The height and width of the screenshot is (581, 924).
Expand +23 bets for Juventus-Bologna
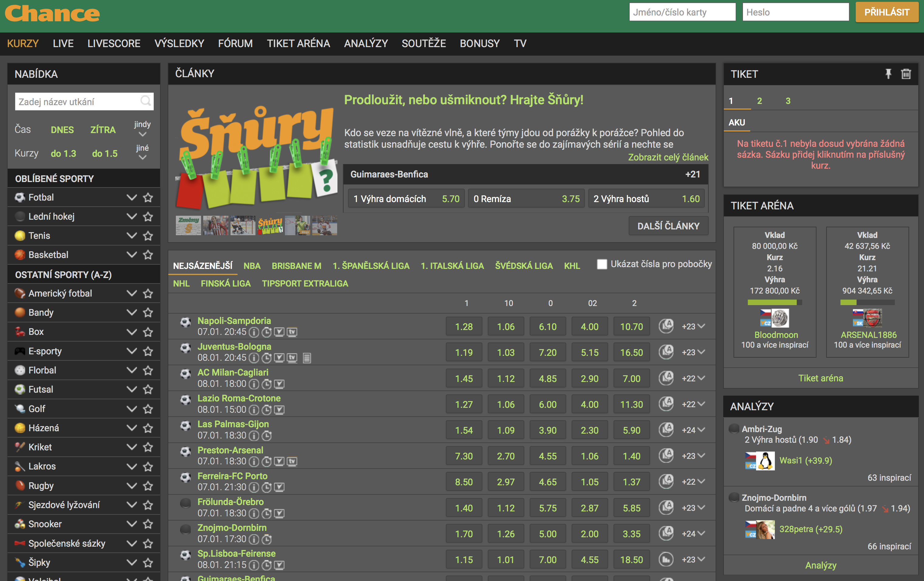(693, 352)
